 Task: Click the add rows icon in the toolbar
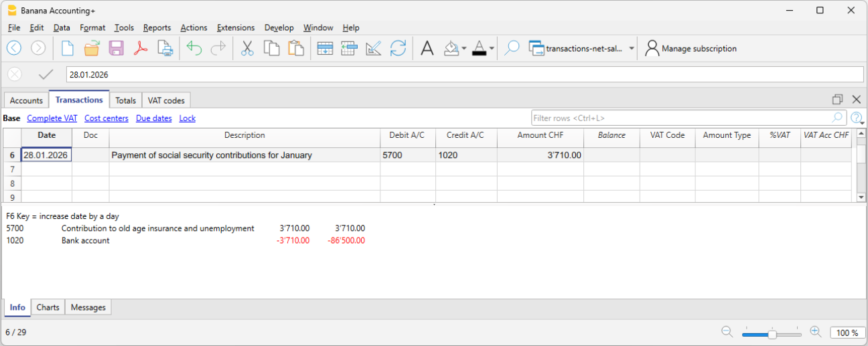[325, 48]
